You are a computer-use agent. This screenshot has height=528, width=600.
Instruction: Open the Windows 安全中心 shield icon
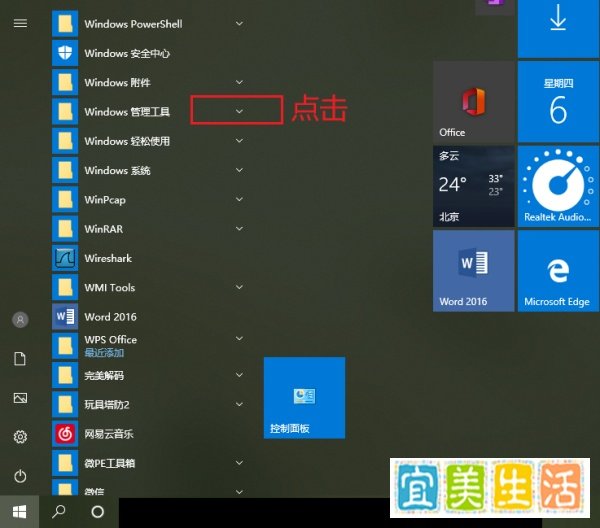(x=65, y=53)
